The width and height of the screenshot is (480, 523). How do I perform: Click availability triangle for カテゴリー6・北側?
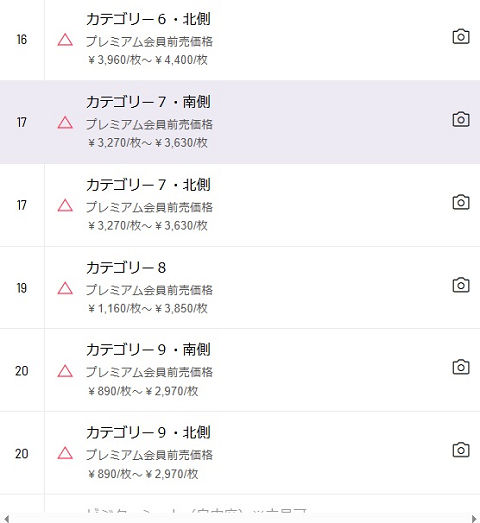tap(65, 40)
